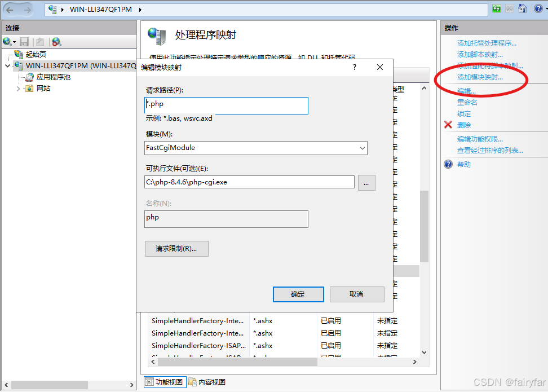Click handler list horizontal scrollbar left arrow
Viewport: 548px width, 392px height.
pos(153,362)
